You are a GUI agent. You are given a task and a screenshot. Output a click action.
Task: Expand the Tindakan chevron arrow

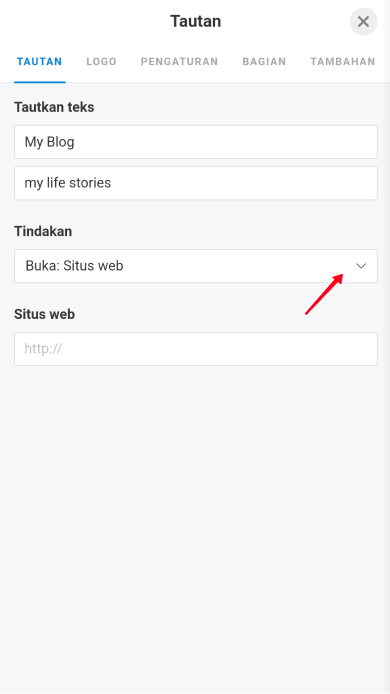tap(361, 266)
